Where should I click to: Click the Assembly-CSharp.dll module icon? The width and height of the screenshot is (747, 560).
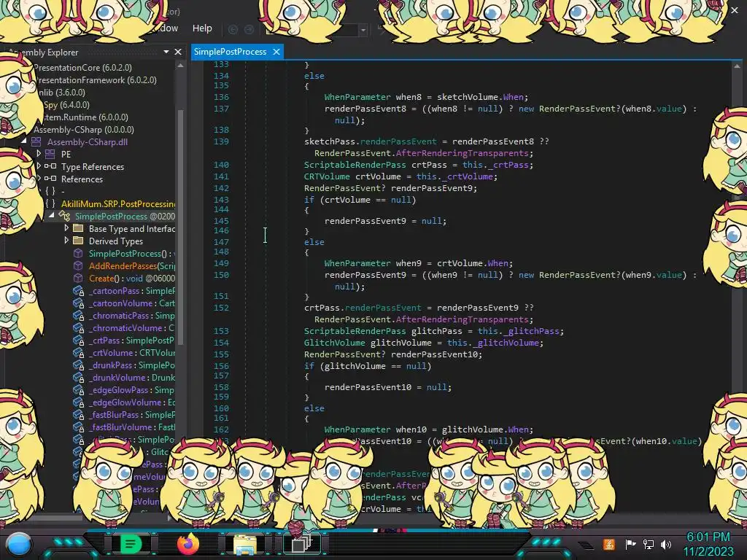pyautogui.click(x=36, y=142)
